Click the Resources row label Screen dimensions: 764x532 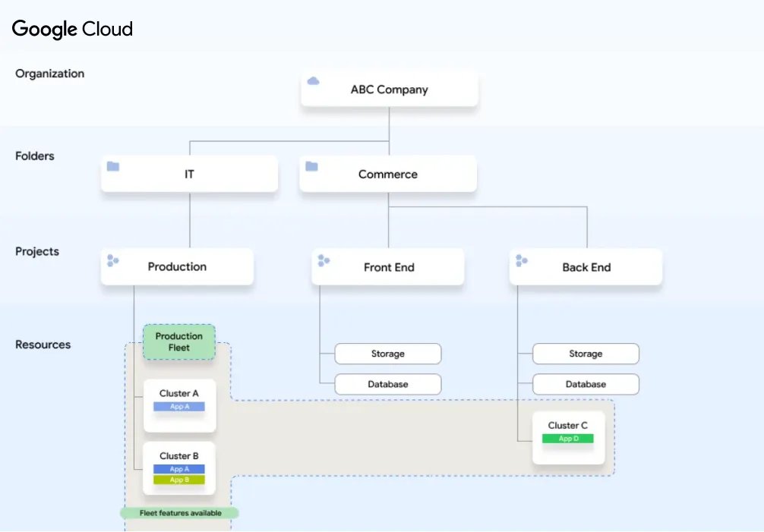[x=43, y=345]
